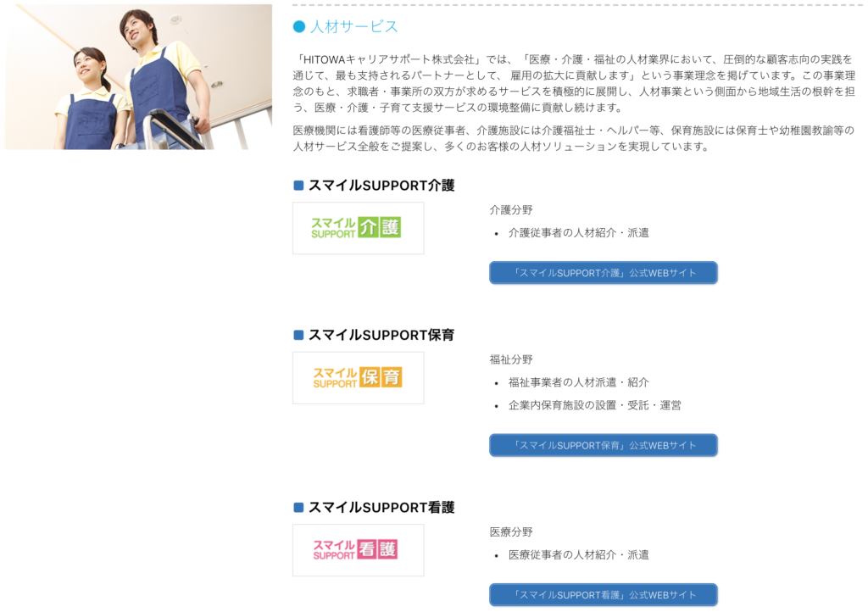Open 「スマイルSUPPORT看護」公式WEBサイト button
The image size is (868, 612).
click(604, 595)
